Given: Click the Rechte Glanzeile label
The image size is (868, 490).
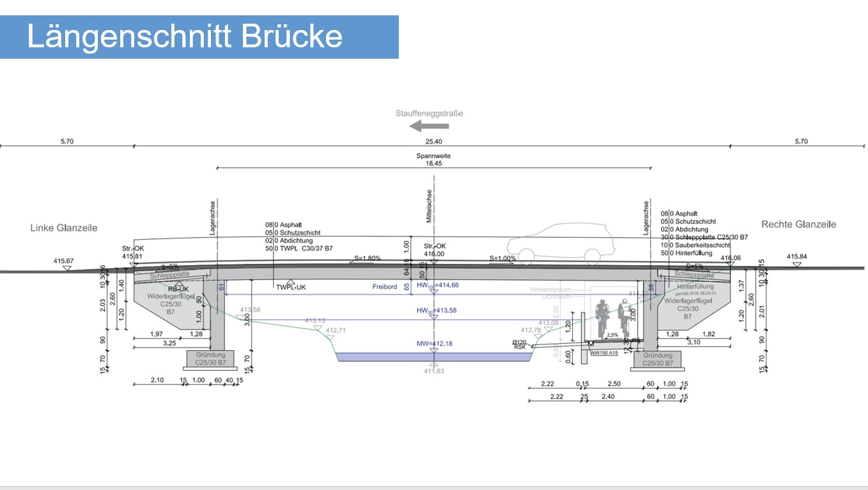Looking at the screenshot, I should click(x=798, y=224).
